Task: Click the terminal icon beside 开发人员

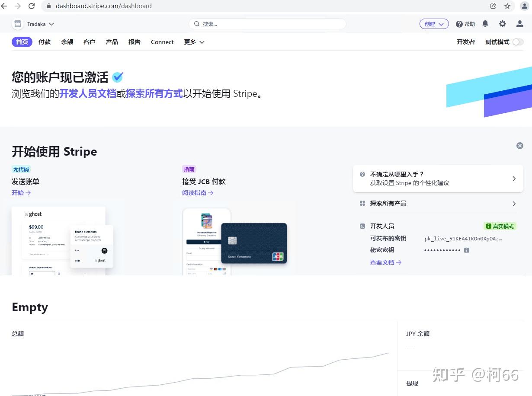Action: coord(362,226)
